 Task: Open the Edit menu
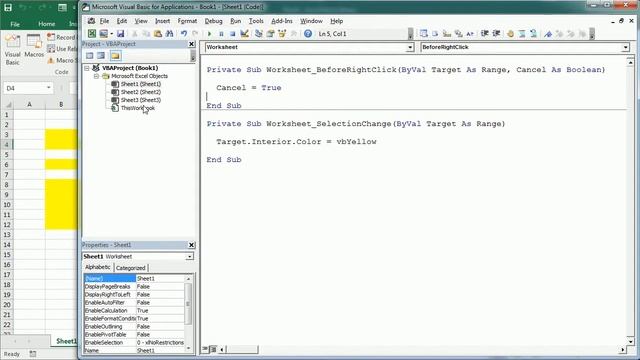tap(122, 21)
